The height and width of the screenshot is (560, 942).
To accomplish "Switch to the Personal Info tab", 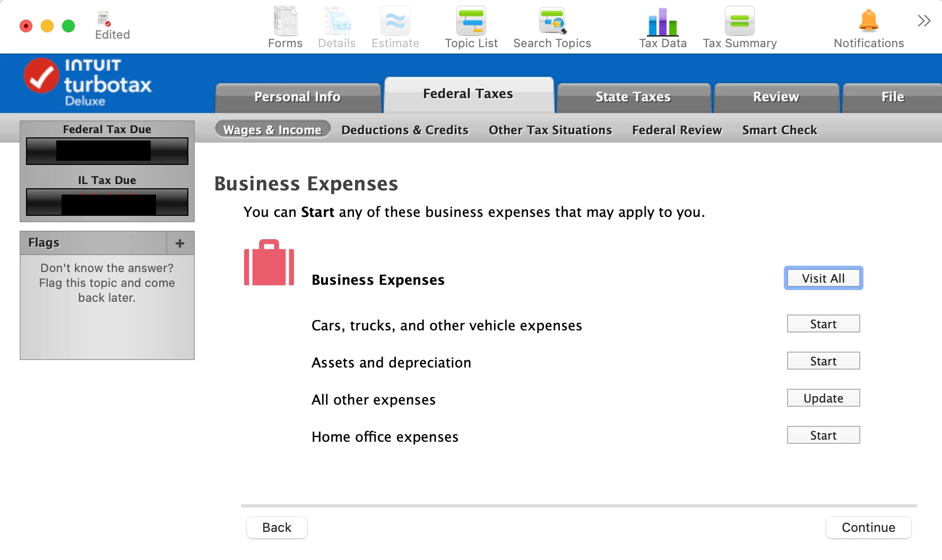I will click(x=298, y=97).
